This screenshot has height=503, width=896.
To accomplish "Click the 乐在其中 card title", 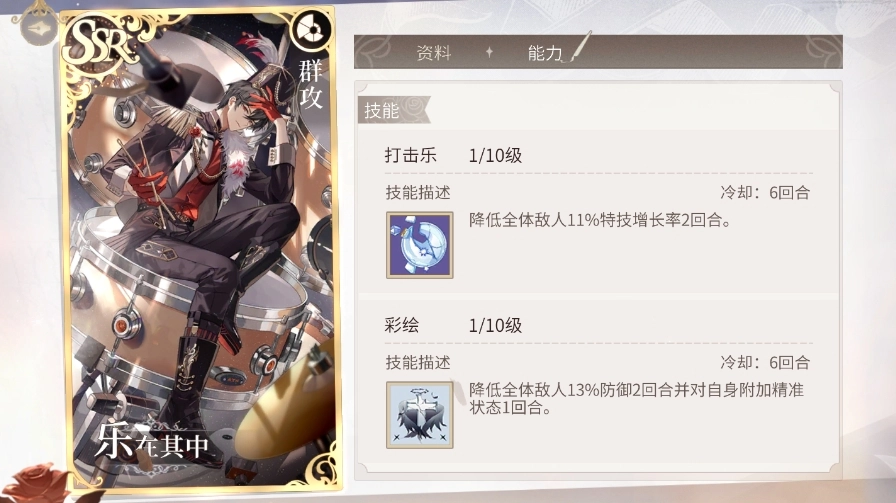I will pyautogui.click(x=153, y=442).
